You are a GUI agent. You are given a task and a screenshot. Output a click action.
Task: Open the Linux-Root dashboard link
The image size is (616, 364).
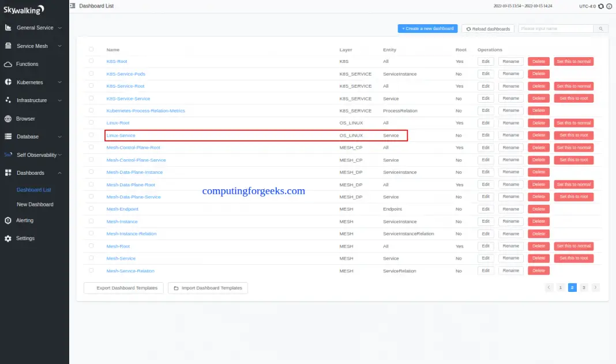pos(117,123)
